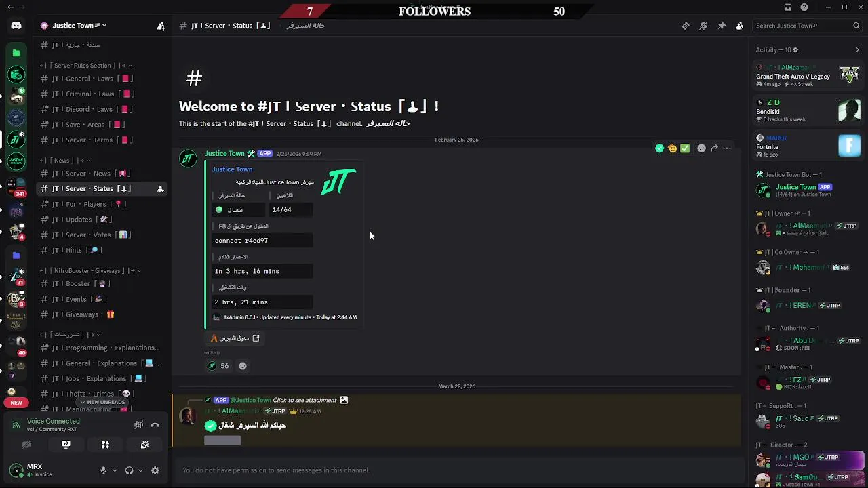Open member ! EREN profile
The width and height of the screenshot is (868, 488).
808,306
